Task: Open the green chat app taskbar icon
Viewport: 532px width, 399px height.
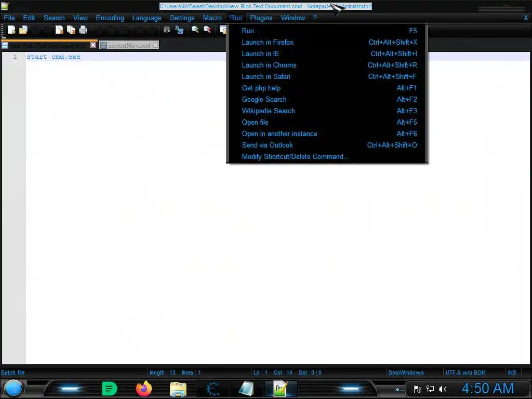Action: [x=109, y=389]
